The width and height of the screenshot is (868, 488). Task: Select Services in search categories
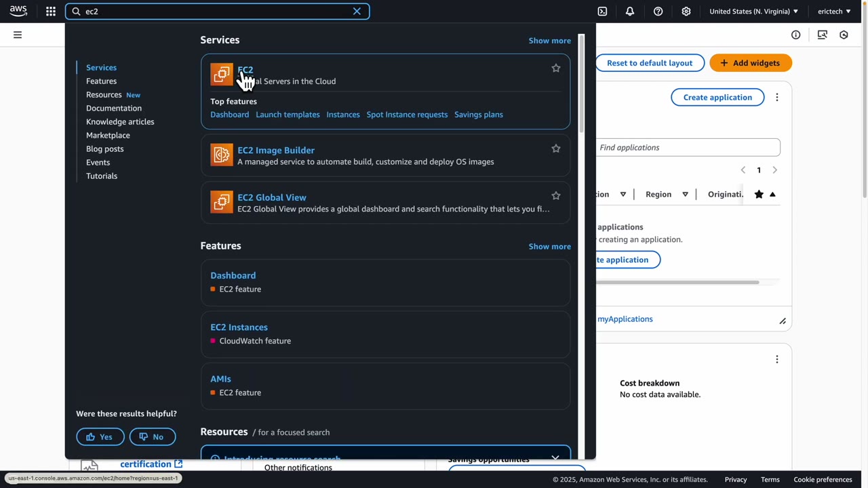[101, 68]
